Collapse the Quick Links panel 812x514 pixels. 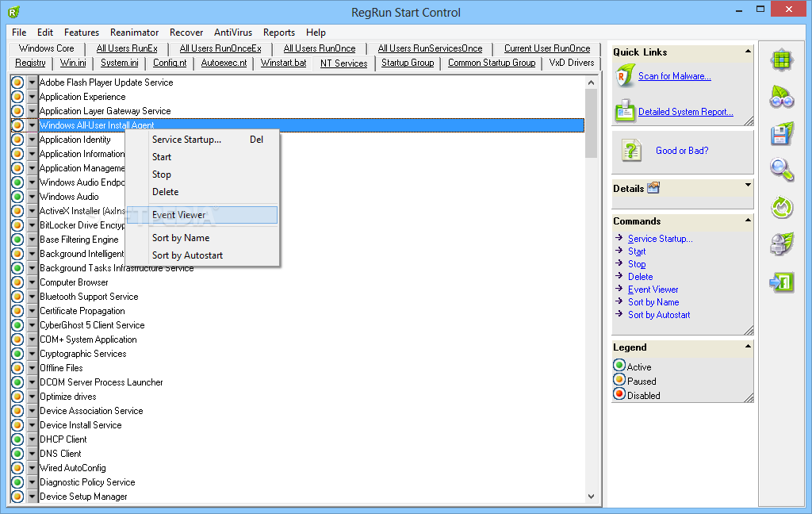[x=748, y=51]
